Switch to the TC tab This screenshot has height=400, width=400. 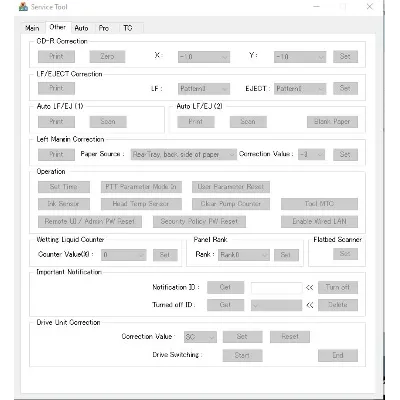click(x=128, y=28)
